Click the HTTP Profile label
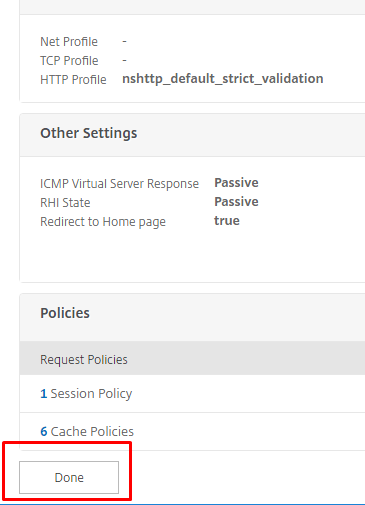365x505 pixels. pos(73,80)
